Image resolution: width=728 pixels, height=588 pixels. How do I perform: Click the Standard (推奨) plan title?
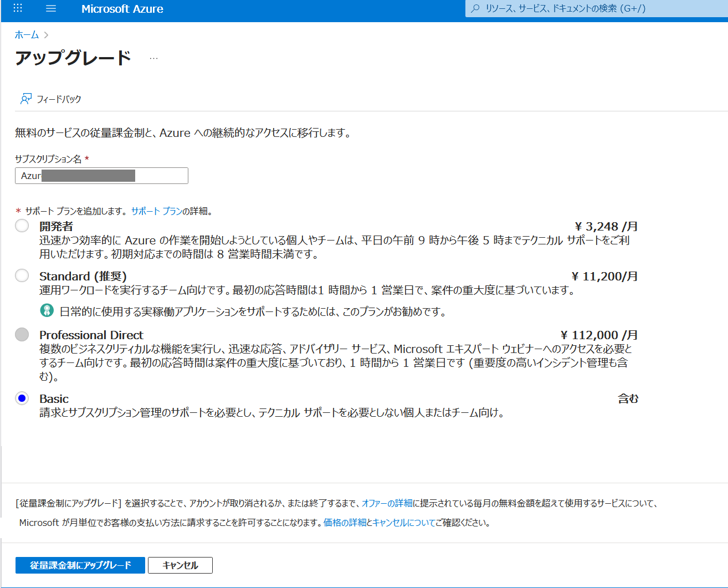pos(83,276)
